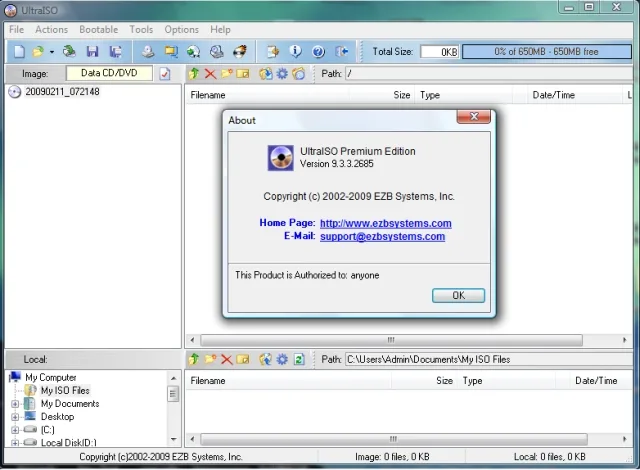The height and width of the screenshot is (470, 640).
Task: Click the Add files page icon
Action: (x=273, y=51)
